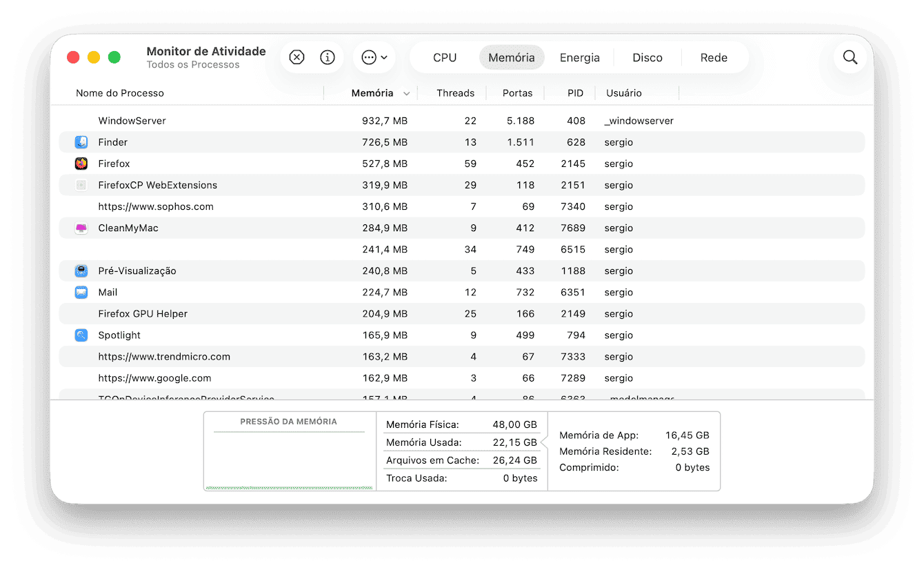Click the yellow minimize window button
The image size is (924, 570).
click(94, 57)
